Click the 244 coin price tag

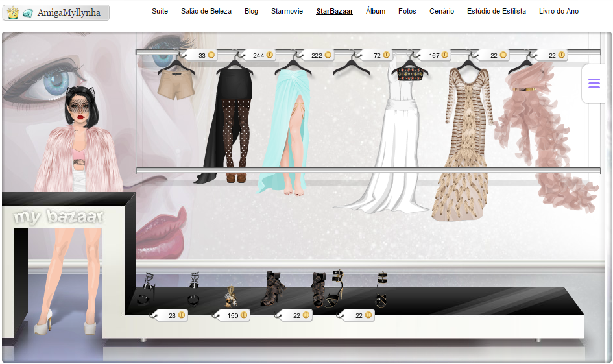tap(262, 55)
